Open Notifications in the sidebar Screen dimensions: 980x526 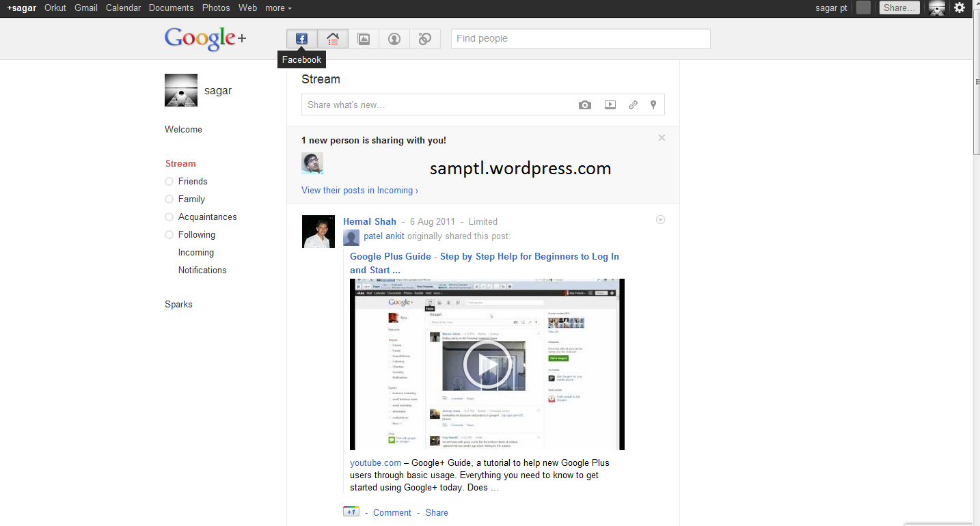point(202,270)
